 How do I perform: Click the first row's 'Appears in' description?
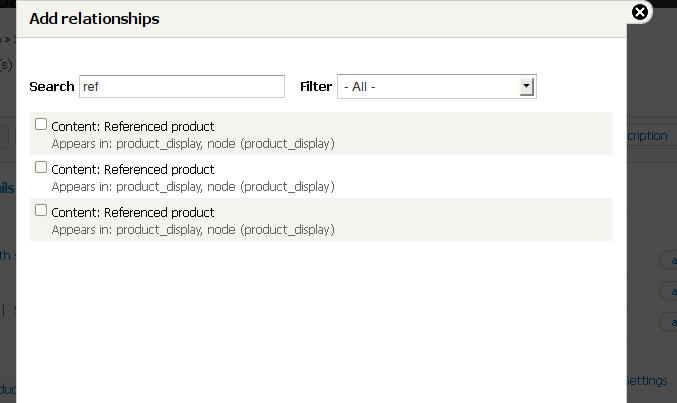click(x=192, y=143)
